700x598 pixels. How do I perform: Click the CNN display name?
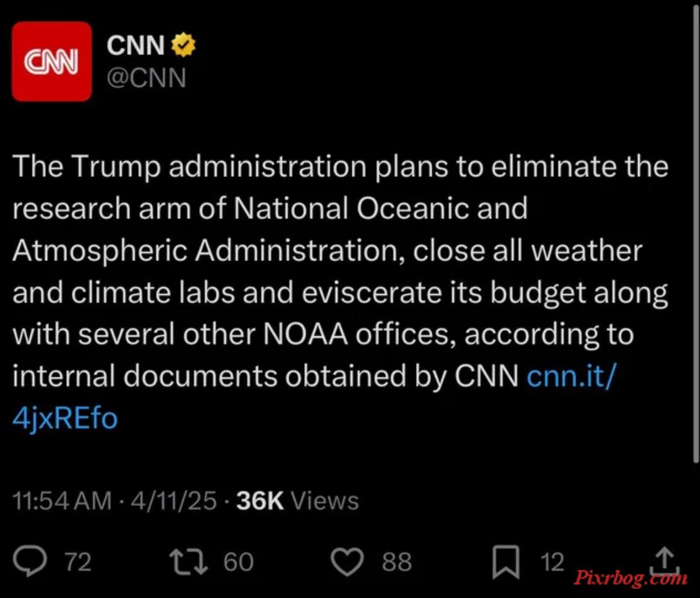point(135,45)
